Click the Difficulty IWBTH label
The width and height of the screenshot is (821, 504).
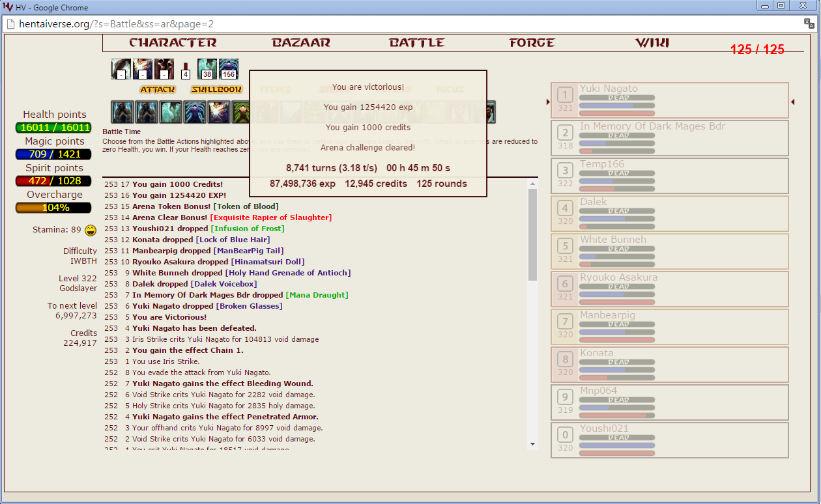[x=80, y=256]
